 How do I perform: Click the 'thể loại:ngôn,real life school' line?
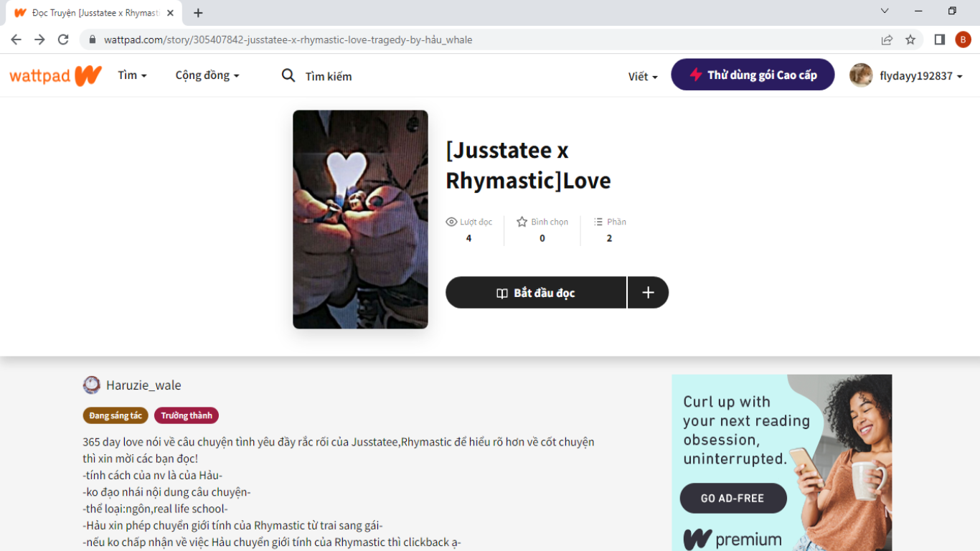tap(155, 509)
